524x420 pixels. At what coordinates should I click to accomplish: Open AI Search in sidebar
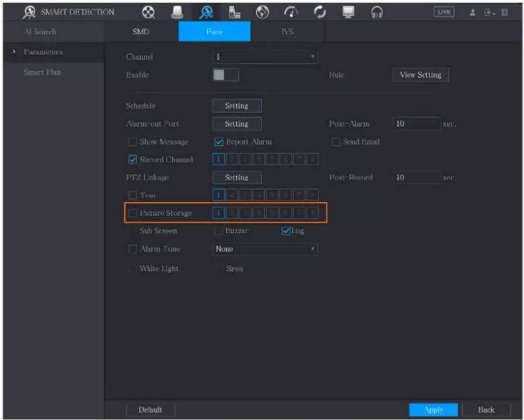[x=40, y=32]
